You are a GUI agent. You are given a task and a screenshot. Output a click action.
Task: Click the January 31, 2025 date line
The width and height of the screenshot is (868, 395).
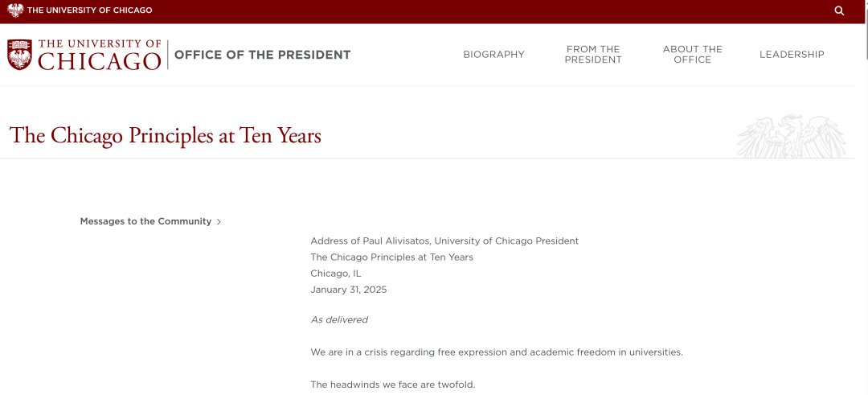click(349, 290)
